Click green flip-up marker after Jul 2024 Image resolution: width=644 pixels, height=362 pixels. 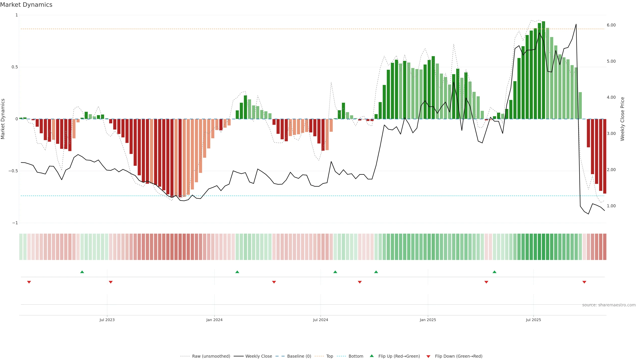pyautogui.click(x=335, y=272)
